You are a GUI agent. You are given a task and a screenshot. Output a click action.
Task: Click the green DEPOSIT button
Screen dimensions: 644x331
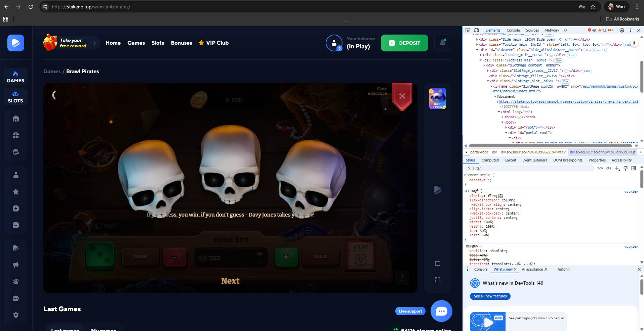pos(404,43)
